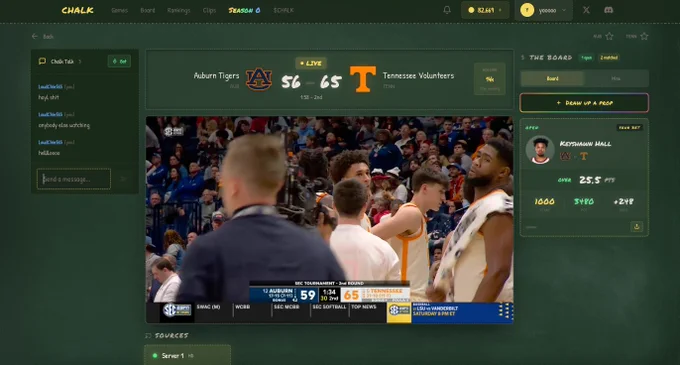The width and height of the screenshot is (680, 365).
Task: Open the $CHALK nav item
Action: (283, 10)
